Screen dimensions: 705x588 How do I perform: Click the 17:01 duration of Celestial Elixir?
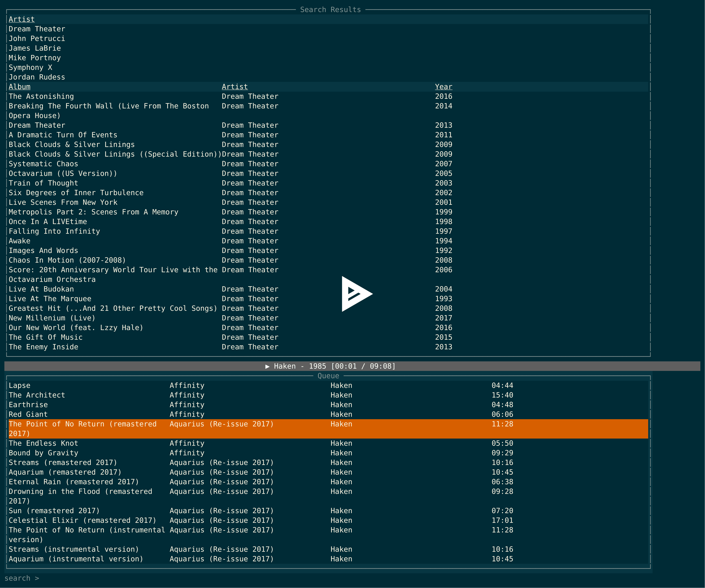(503, 521)
